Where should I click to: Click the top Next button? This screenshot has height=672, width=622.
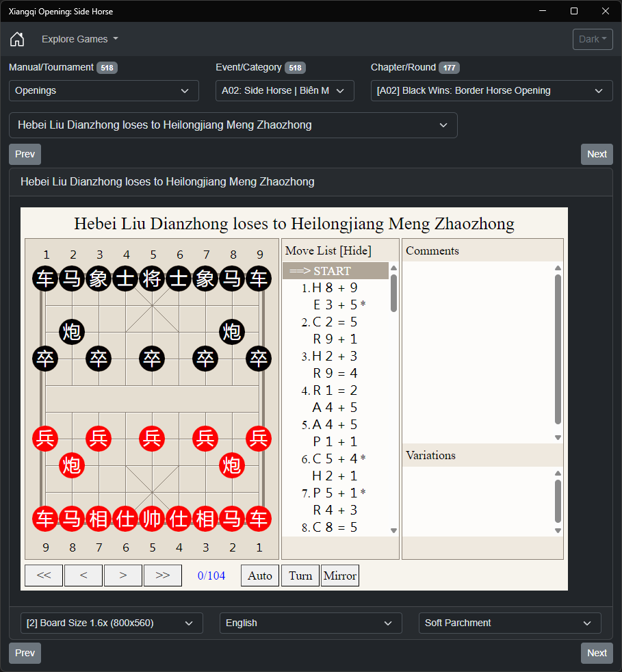point(597,154)
